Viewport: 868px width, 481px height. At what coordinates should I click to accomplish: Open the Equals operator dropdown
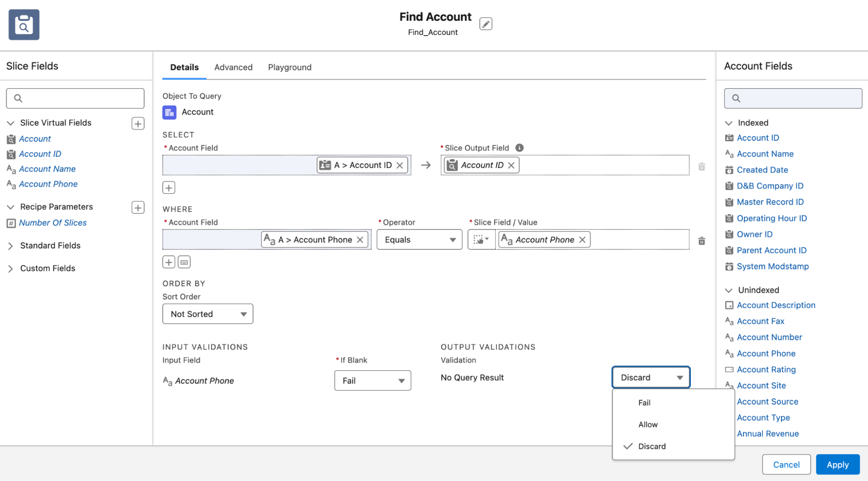419,240
